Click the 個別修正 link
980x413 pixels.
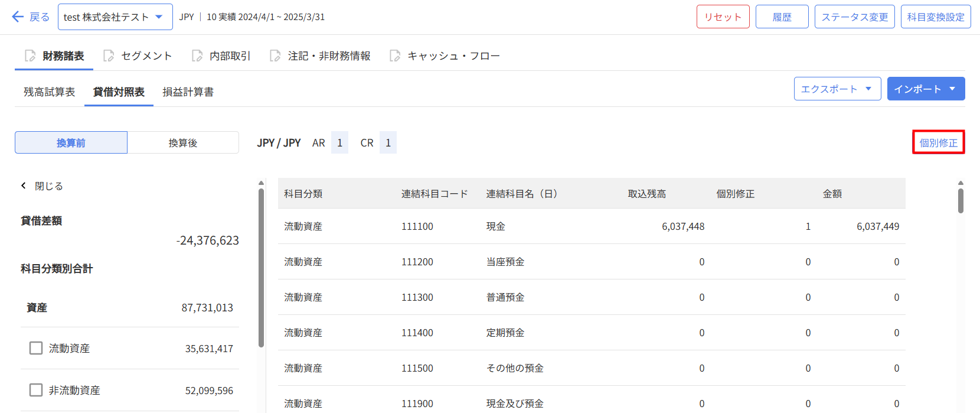(x=938, y=143)
